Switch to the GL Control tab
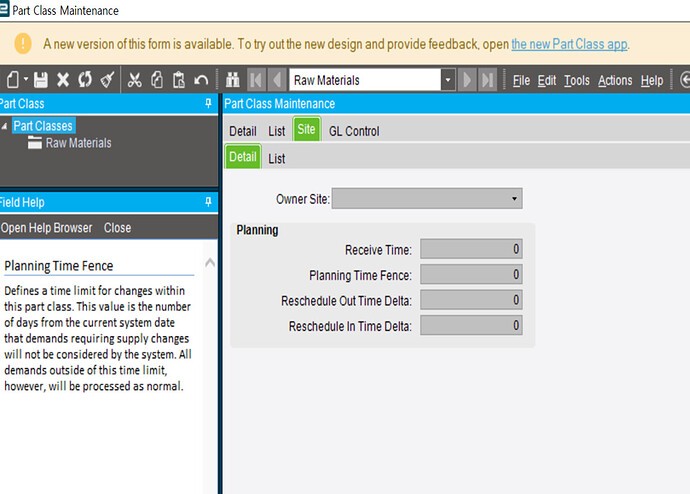The image size is (690, 494). [354, 131]
